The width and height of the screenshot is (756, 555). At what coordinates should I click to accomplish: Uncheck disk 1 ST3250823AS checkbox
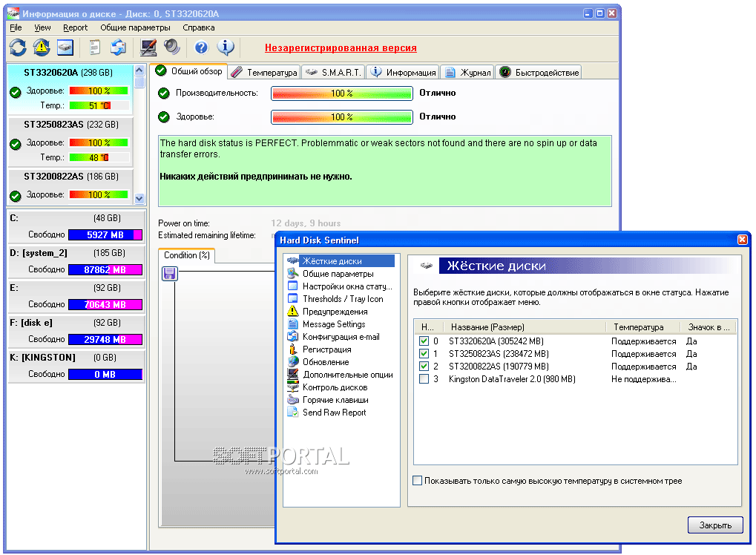[424, 353]
